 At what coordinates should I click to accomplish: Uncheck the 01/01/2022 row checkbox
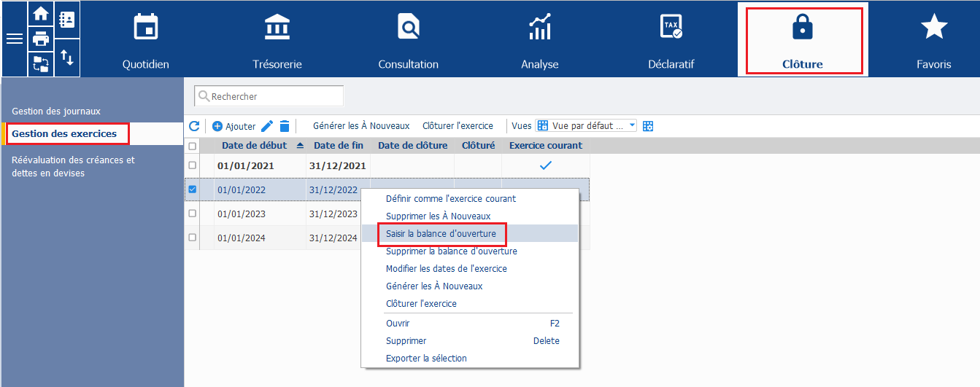coord(193,189)
